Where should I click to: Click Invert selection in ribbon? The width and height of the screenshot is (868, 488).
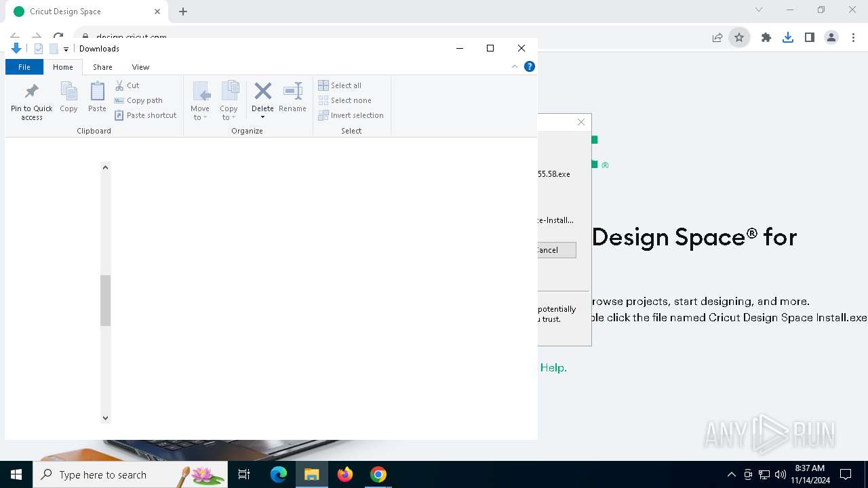coord(351,115)
